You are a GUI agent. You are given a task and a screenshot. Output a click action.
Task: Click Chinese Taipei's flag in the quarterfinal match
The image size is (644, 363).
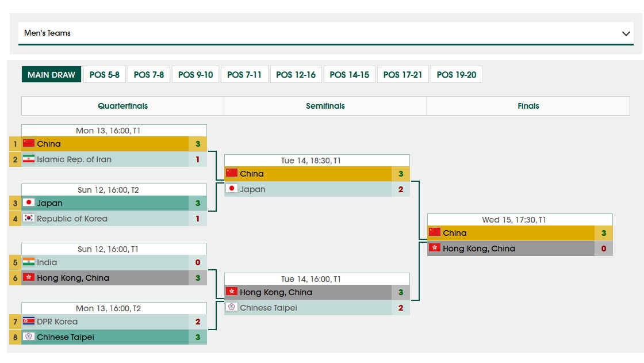click(29, 337)
